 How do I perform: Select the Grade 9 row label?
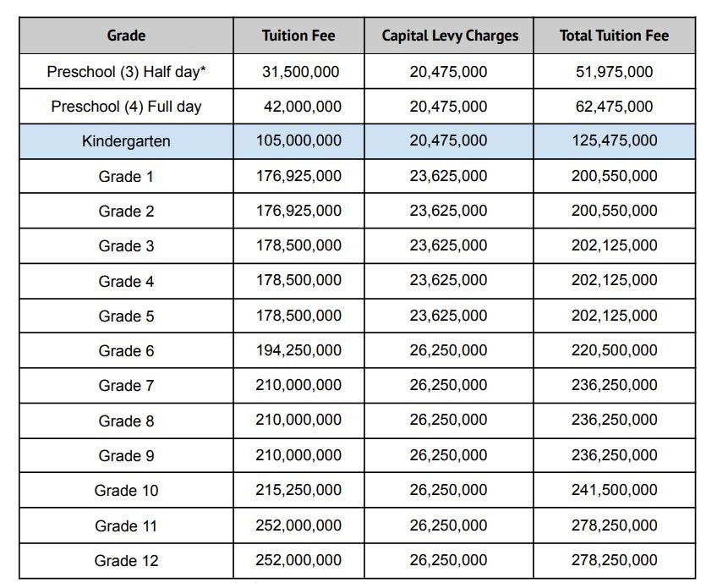(x=126, y=456)
